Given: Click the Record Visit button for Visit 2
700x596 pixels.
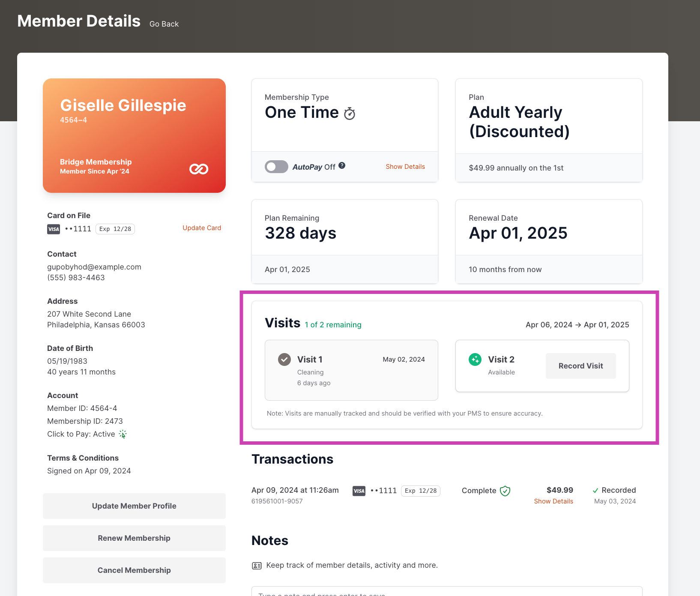Looking at the screenshot, I should (581, 366).
